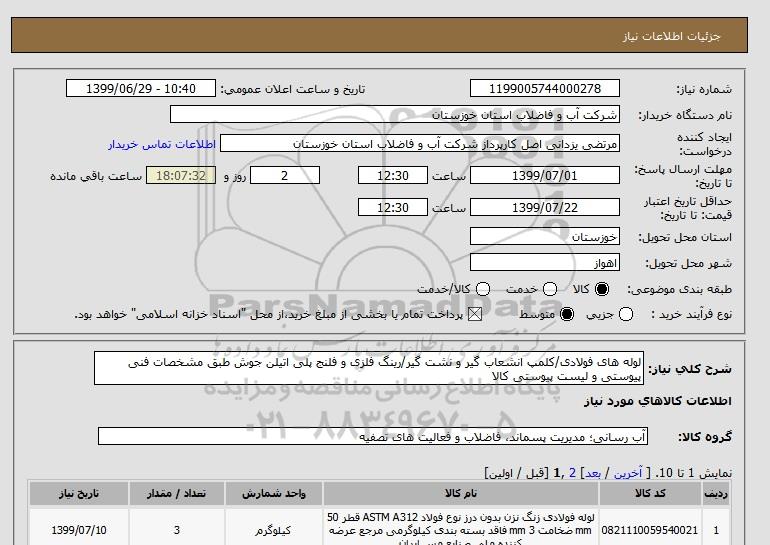Click the general need description text box

click(369, 368)
